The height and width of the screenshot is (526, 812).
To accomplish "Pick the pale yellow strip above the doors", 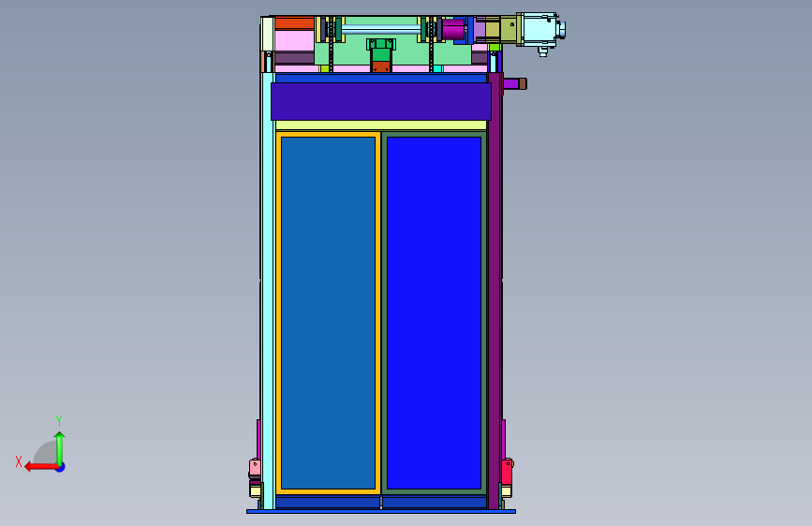I will pos(380,124).
